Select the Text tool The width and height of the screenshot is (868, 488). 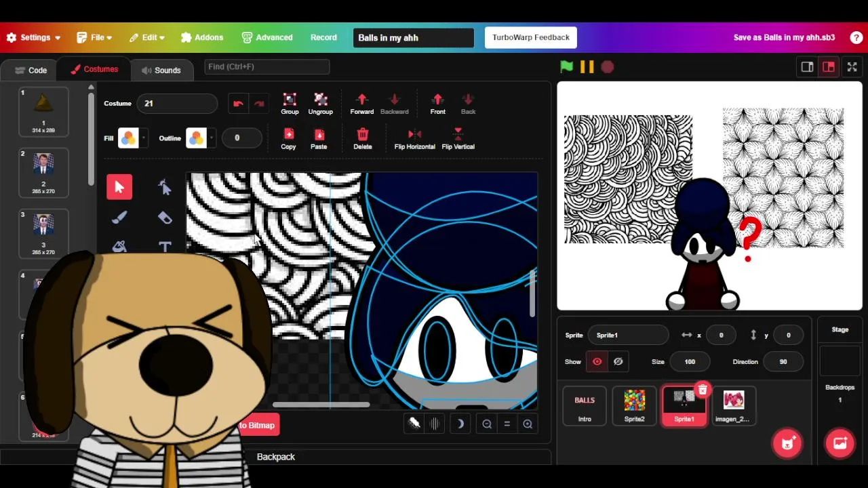click(x=165, y=247)
